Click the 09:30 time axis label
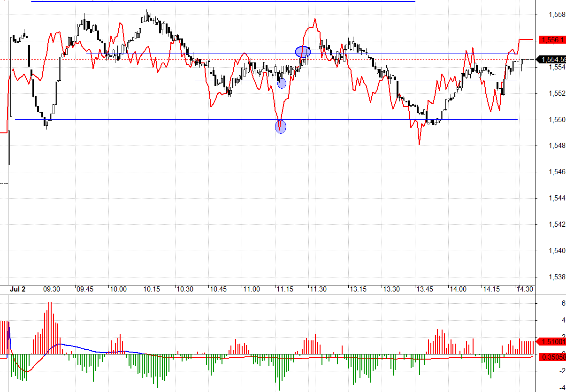 click(x=51, y=289)
